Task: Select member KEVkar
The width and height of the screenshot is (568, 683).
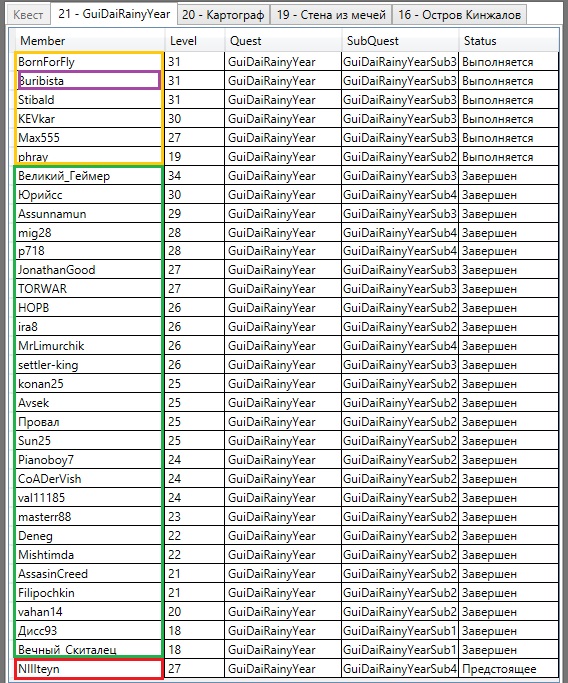Action: [x=89, y=119]
